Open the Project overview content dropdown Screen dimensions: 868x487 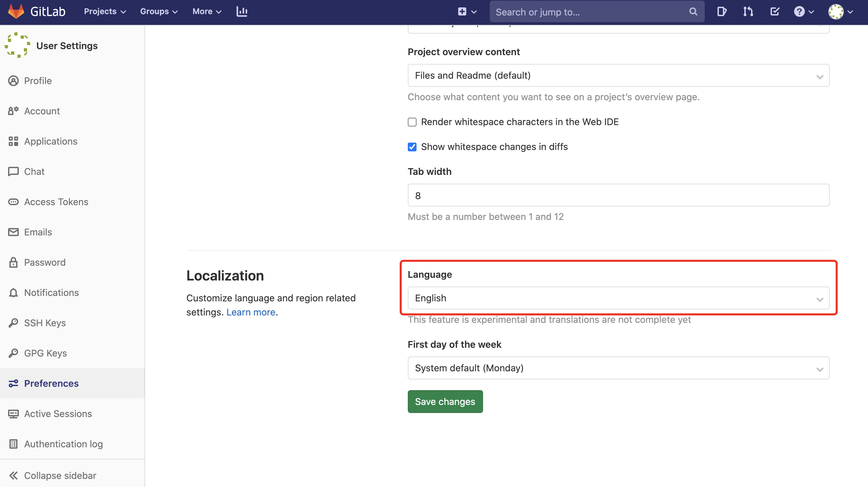[618, 76]
